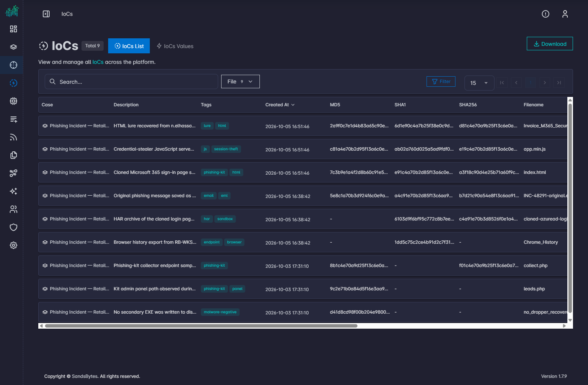Select the collect.php filename cell
The width and height of the screenshot is (588, 385).
[535, 266]
